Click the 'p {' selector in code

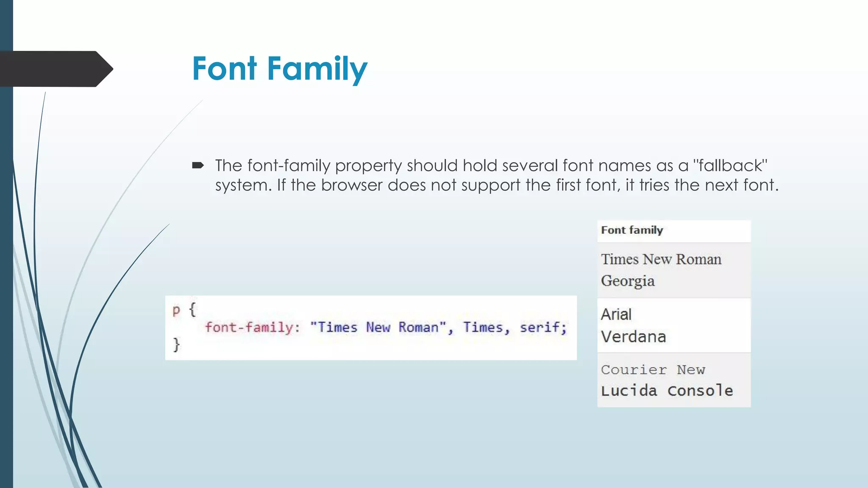click(184, 310)
